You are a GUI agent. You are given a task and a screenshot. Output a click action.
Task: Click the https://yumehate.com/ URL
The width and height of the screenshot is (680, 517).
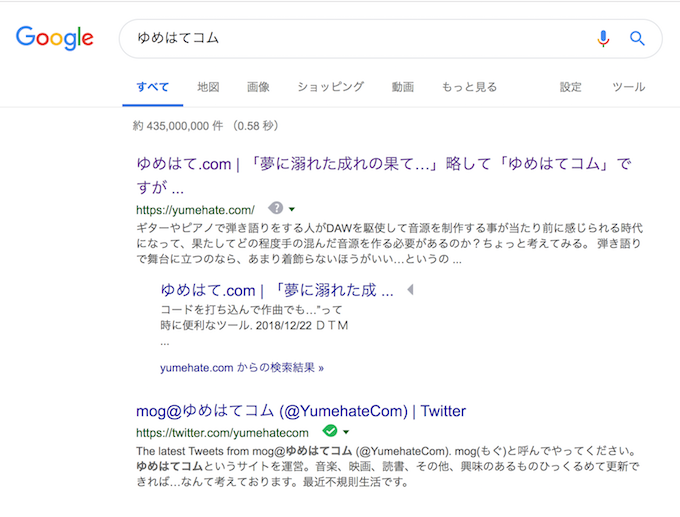point(196,210)
